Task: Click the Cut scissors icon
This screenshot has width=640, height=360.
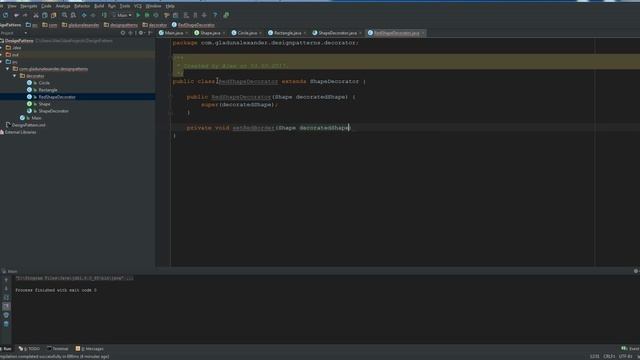Action: pos(36,15)
